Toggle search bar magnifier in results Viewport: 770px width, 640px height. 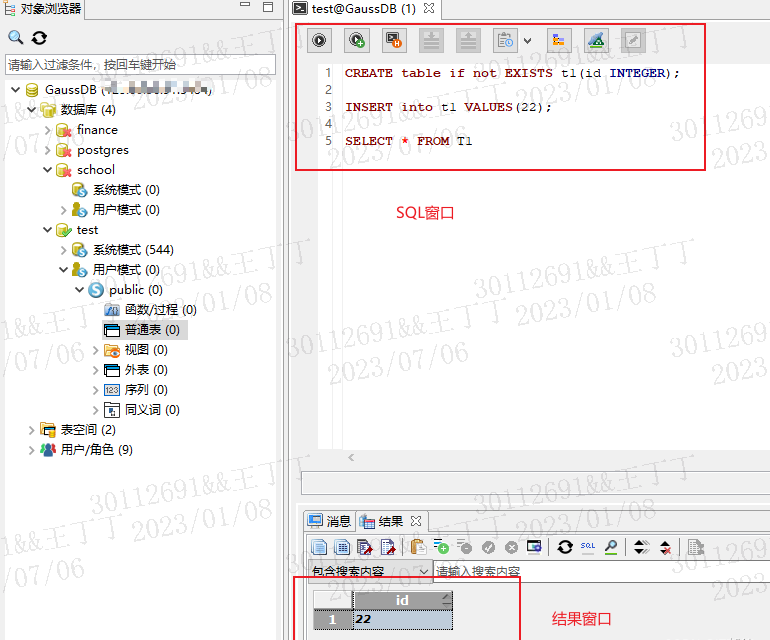[x=611, y=547]
